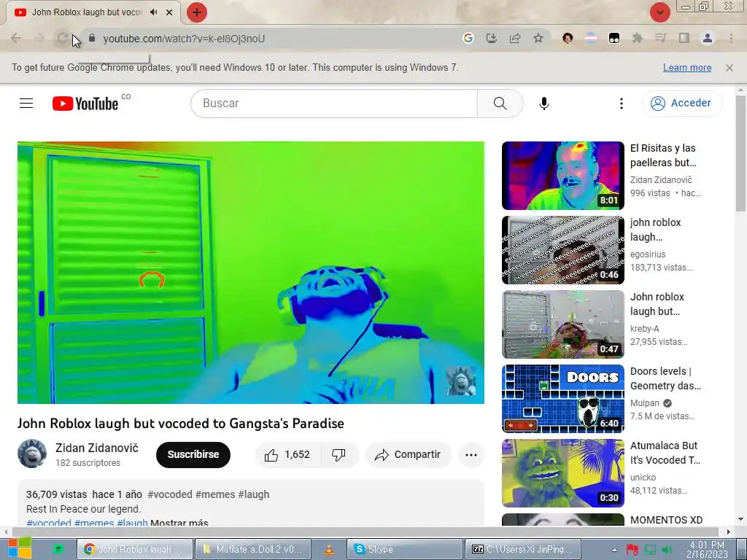Open YouTube settings three-dot menu
The width and height of the screenshot is (747, 560).
[622, 104]
